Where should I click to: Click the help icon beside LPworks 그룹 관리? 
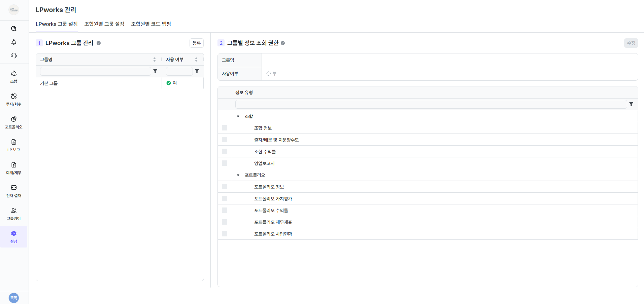click(x=99, y=43)
